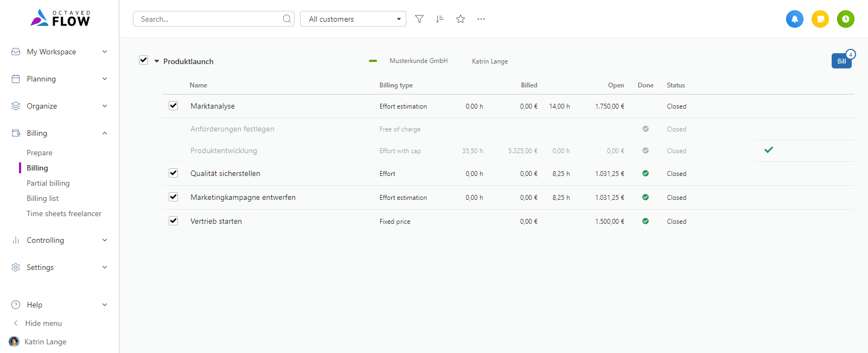Open the All customers dropdown
The width and height of the screenshot is (868, 353).
(x=353, y=19)
